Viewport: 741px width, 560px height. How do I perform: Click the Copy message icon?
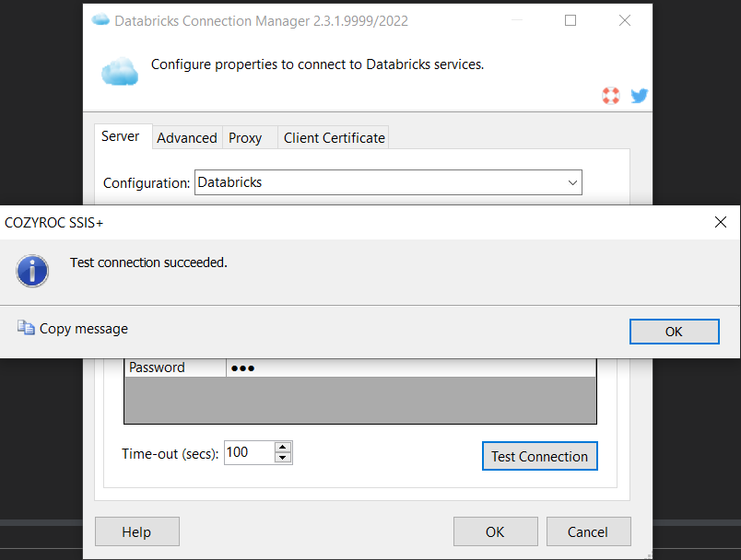[x=26, y=328]
